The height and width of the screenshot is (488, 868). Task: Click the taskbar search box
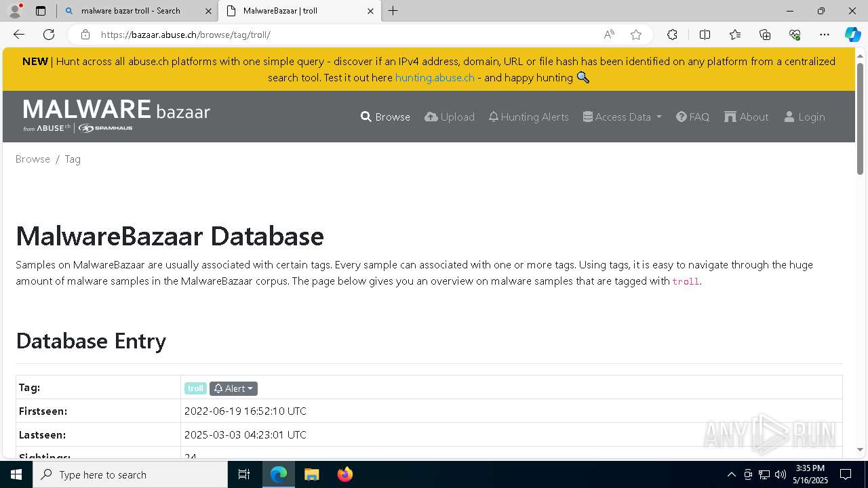(130, 474)
